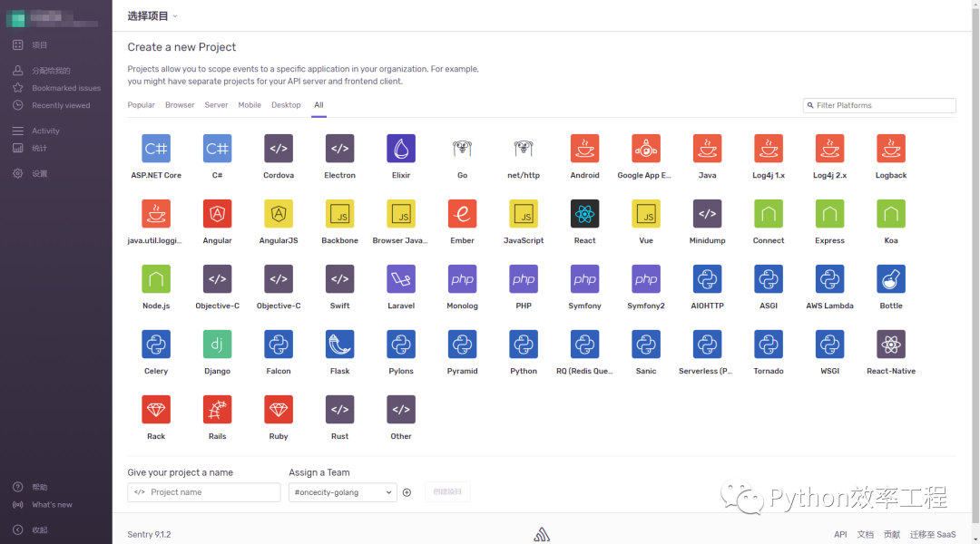
Task: Select the Other platform icon
Action: click(x=401, y=410)
